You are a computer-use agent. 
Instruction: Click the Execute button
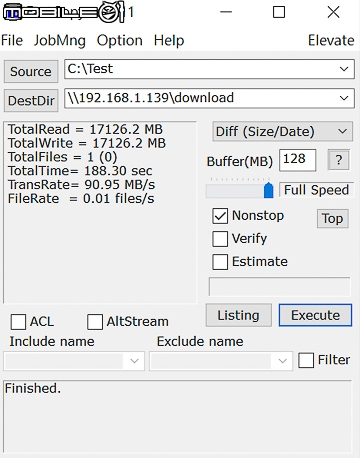point(315,315)
